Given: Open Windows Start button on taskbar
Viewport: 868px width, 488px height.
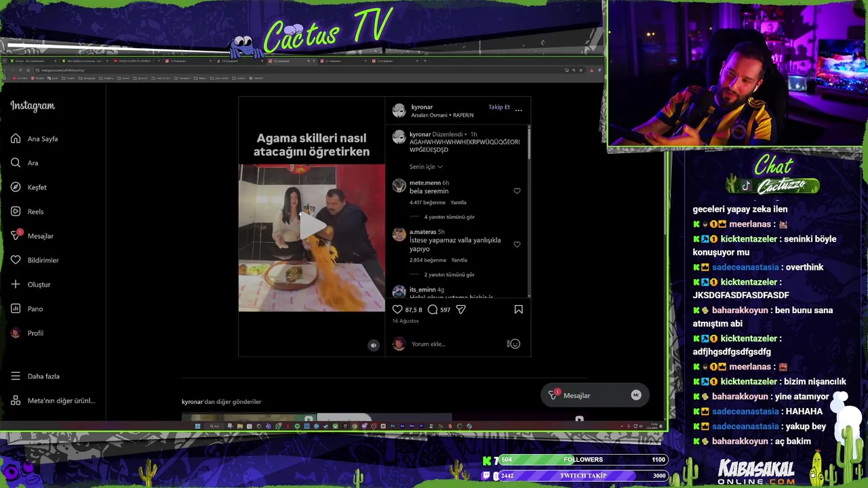Looking at the screenshot, I should click(197, 426).
